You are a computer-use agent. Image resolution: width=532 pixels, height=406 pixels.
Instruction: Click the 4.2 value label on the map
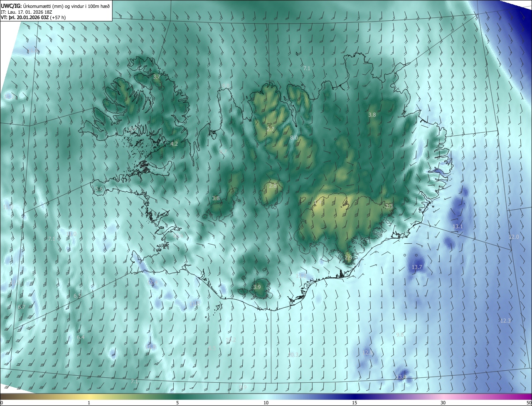pos(174,144)
